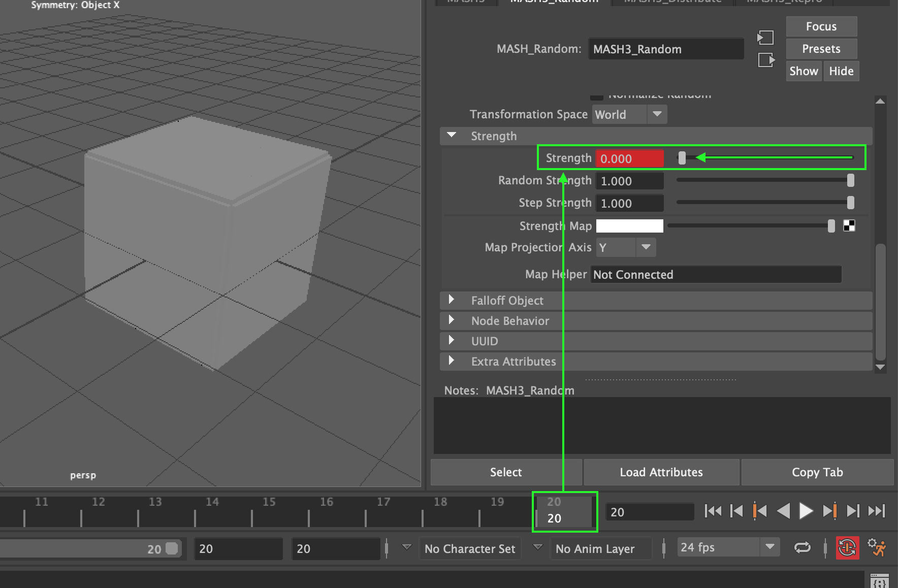Toggle the Auto Keyframe red icon
The image size is (898, 588).
847,547
